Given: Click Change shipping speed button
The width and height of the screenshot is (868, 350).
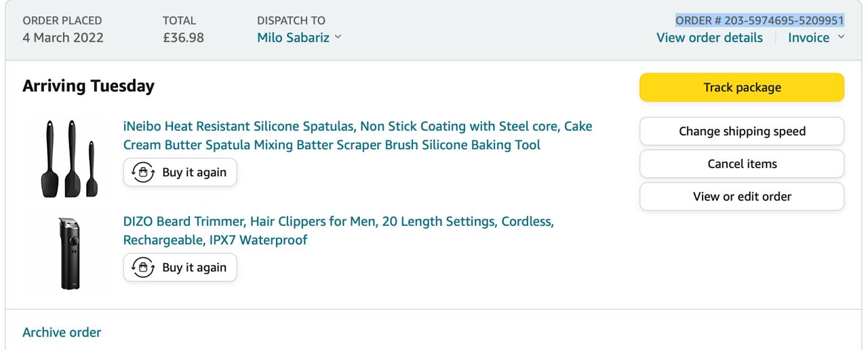Looking at the screenshot, I should coord(742,131).
